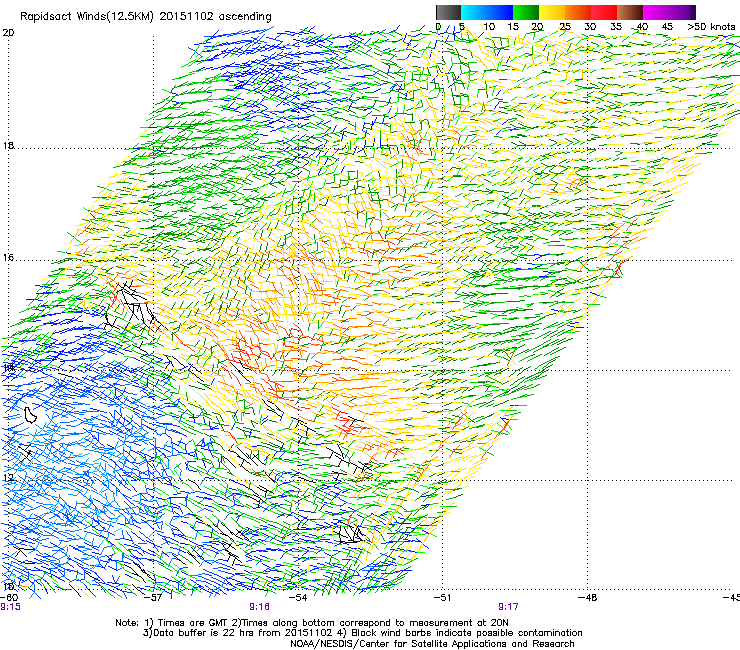Click the latitude label 14
This screenshot has width=740, height=650.
(8, 368)
